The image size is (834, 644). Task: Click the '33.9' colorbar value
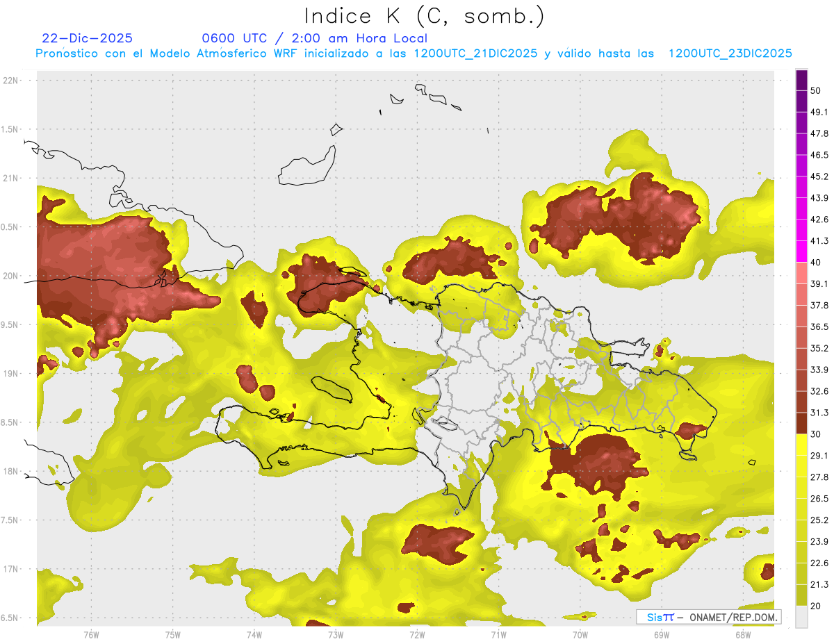[x=819, y=370]
